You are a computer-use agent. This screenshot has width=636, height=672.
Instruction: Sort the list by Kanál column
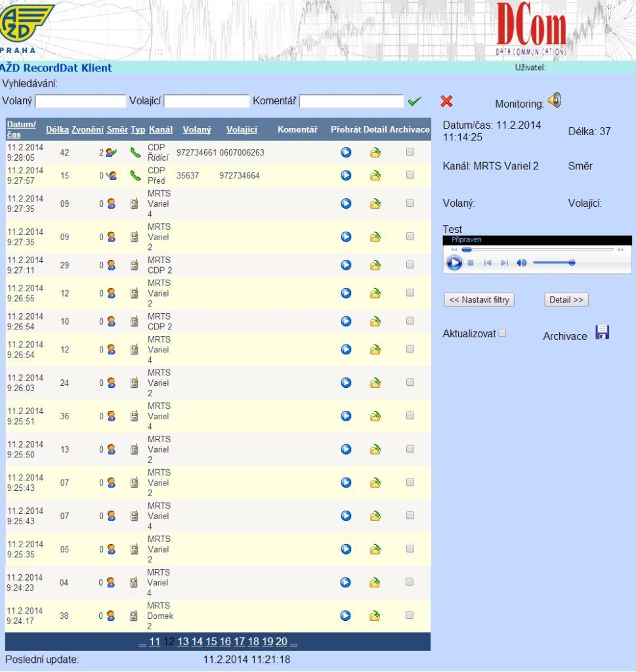tap(161, 129)
